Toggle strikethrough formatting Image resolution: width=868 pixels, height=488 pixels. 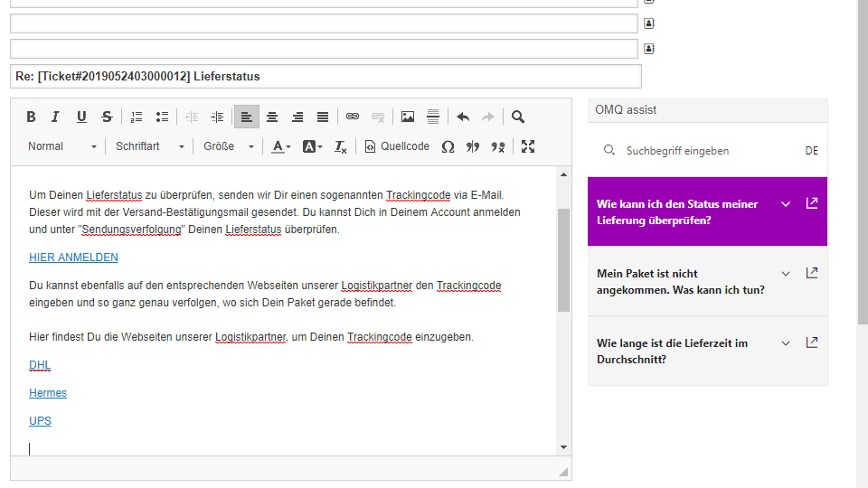[x=107, y=117]
